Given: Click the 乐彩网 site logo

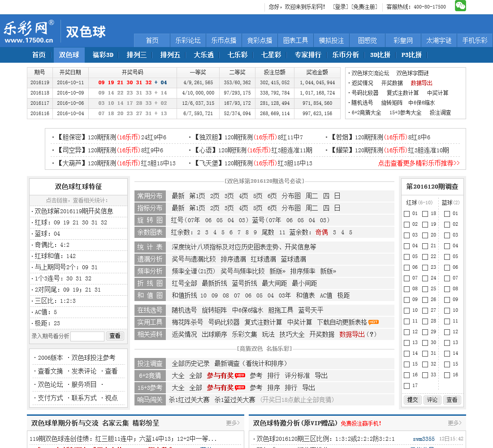Looking at the screenshot, I should 29,31.
